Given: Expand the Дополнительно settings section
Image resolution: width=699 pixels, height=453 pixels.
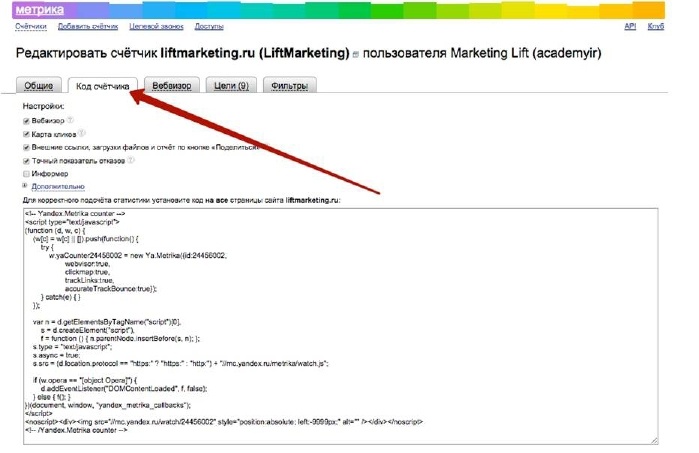Looking at the screenshot, I should (x=57, y=187).
